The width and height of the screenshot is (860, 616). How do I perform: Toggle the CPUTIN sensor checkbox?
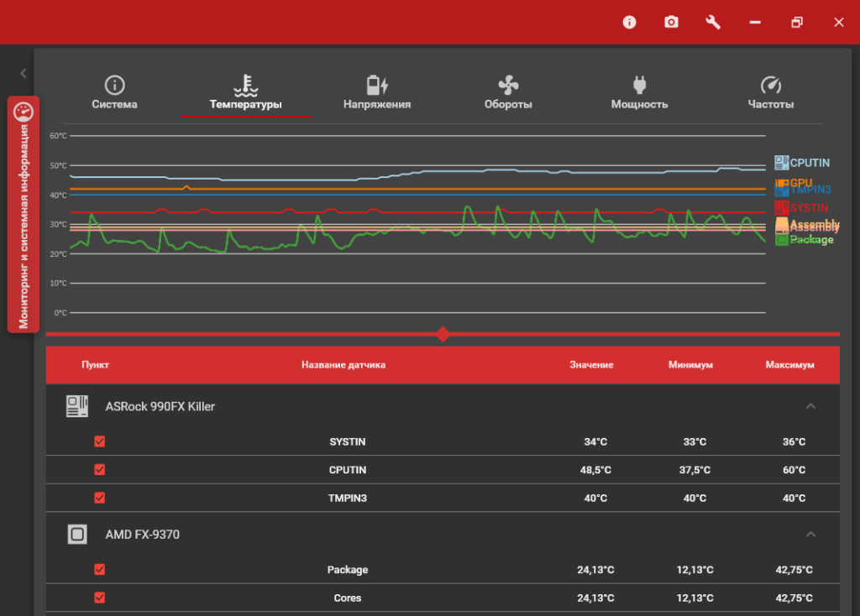click(100, 470)
